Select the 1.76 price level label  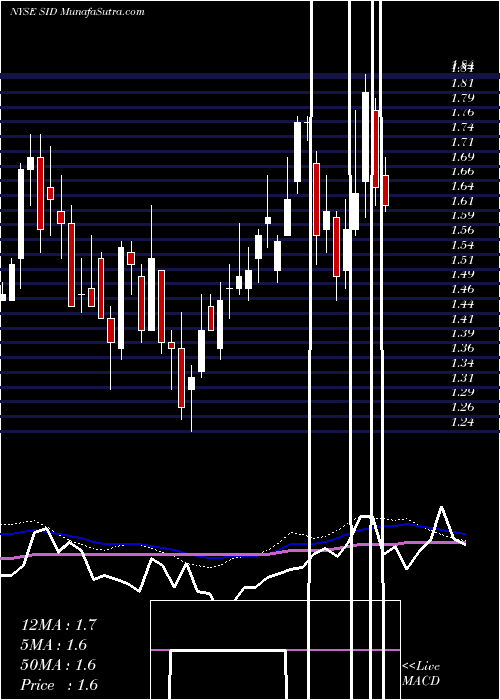462,112
